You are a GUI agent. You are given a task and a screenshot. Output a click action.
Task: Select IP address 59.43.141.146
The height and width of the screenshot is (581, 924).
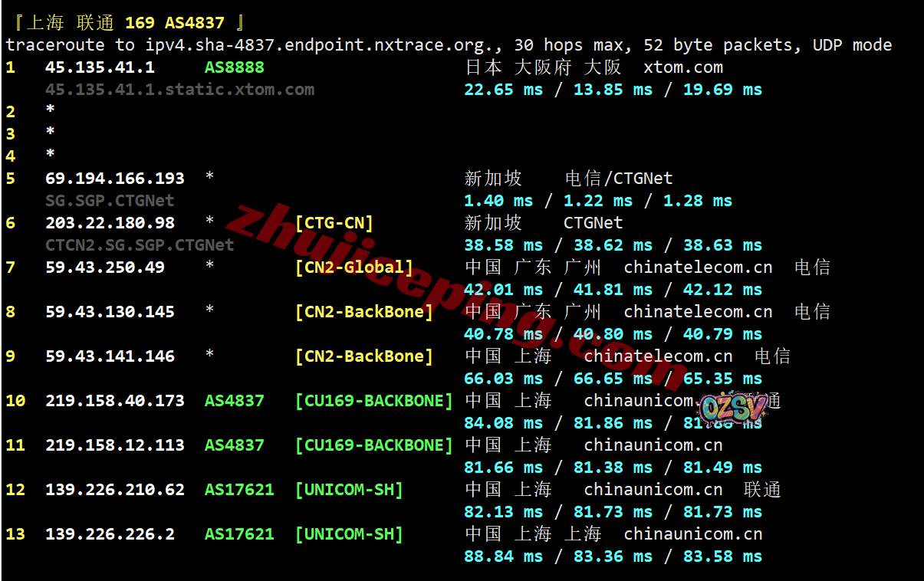coord(110,356)
